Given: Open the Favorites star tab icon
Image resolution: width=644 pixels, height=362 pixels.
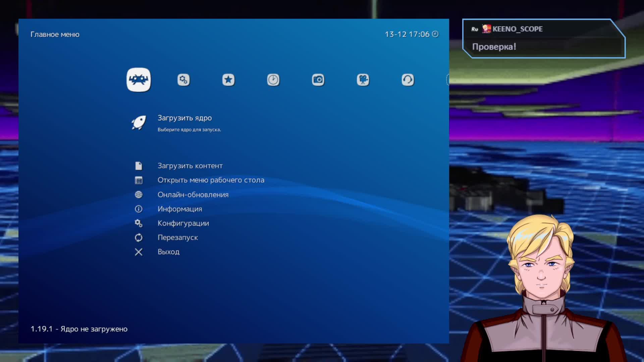Looking at the screenshot, I should (228, 80).
